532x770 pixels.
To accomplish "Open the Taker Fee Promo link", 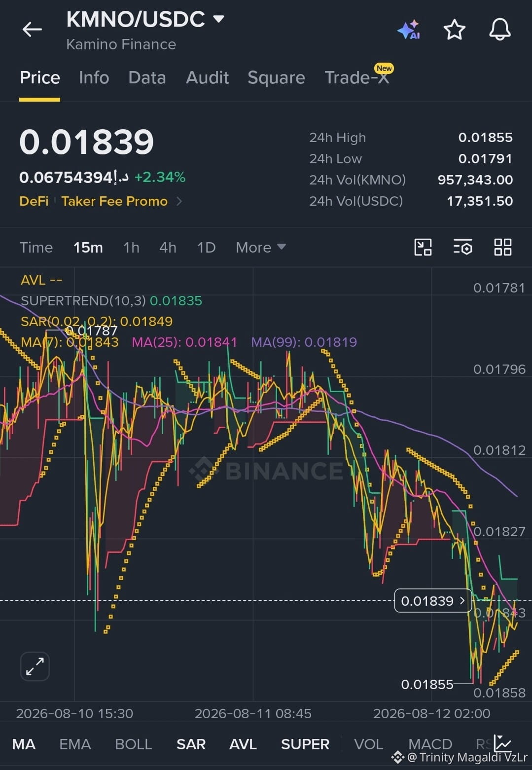I will click(x=114, y=201).
